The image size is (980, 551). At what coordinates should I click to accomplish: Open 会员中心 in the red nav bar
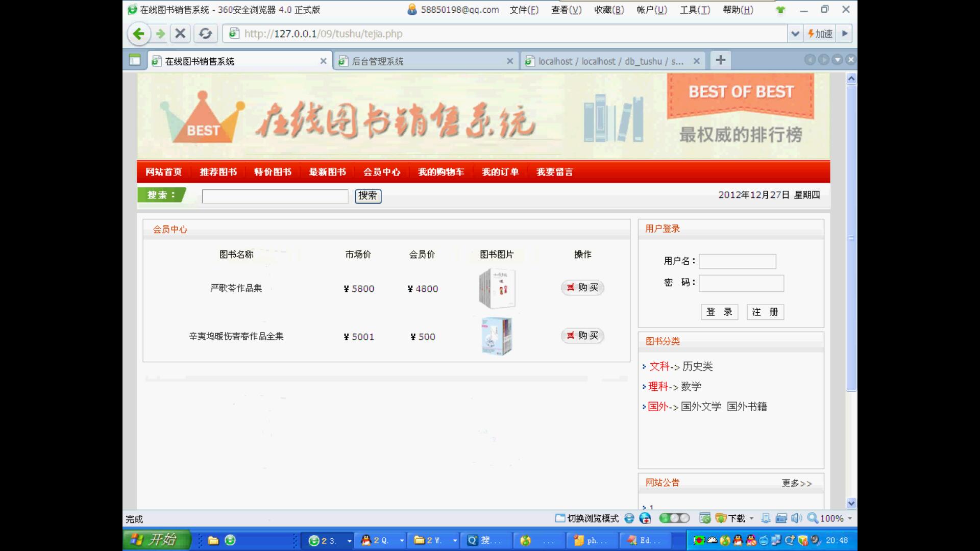pyautogui.click(x=382, y=172)
